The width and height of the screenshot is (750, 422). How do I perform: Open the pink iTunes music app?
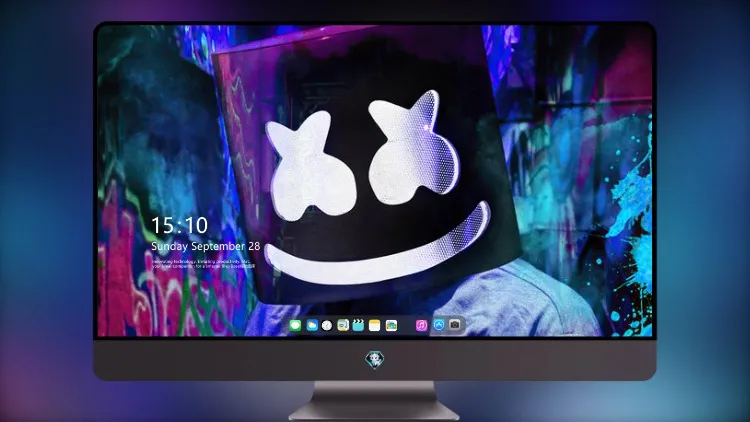(x=421, y=325)
